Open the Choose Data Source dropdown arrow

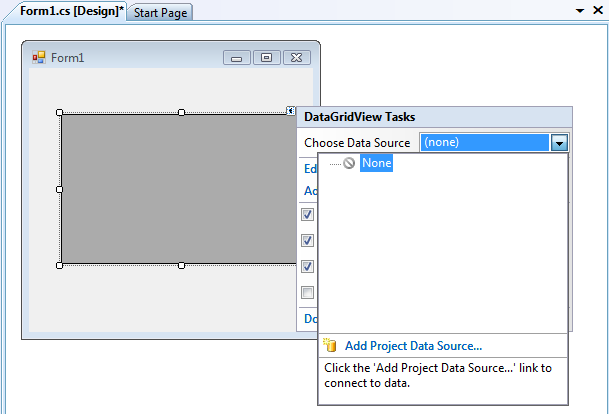point(560,143)
